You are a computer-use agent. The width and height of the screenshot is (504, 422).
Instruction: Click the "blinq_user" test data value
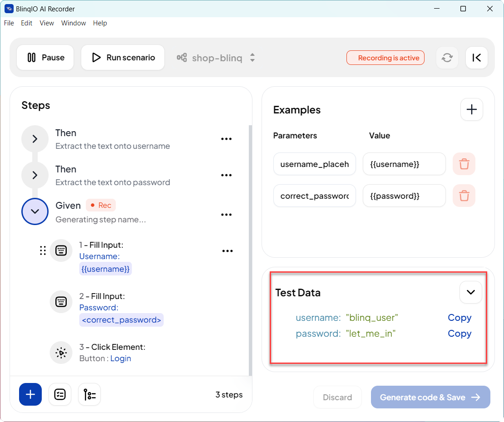coord(372,318)
